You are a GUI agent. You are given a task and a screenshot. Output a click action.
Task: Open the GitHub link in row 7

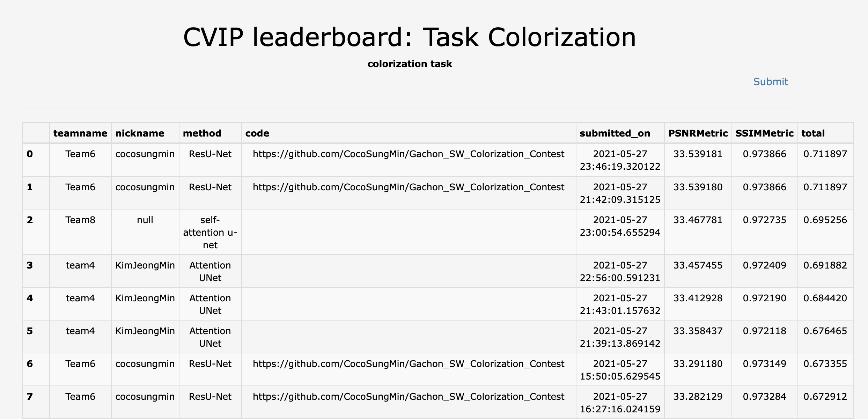[x=409, y=397]
